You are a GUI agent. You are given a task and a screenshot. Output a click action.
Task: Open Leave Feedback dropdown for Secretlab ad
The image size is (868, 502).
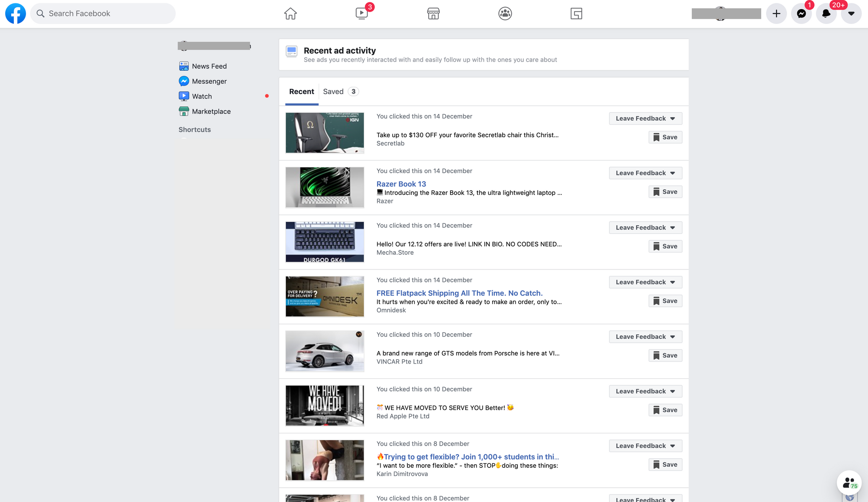[x=645, y=118]
